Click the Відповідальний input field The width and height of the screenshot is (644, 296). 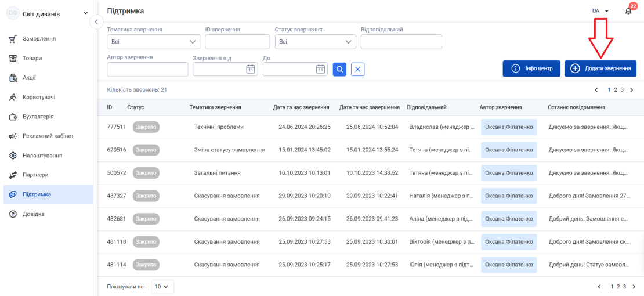(x=401, y=42)
